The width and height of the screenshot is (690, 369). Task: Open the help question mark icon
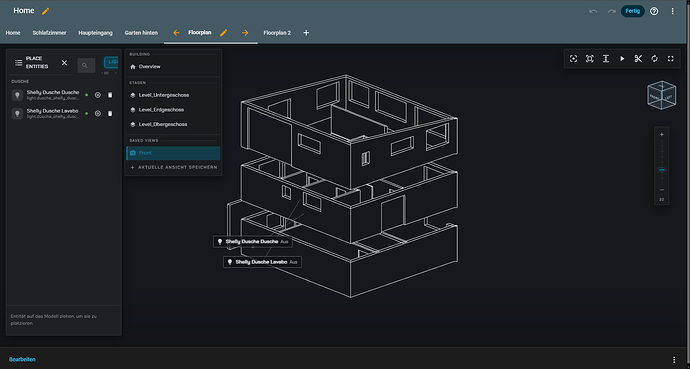(654, 11)
